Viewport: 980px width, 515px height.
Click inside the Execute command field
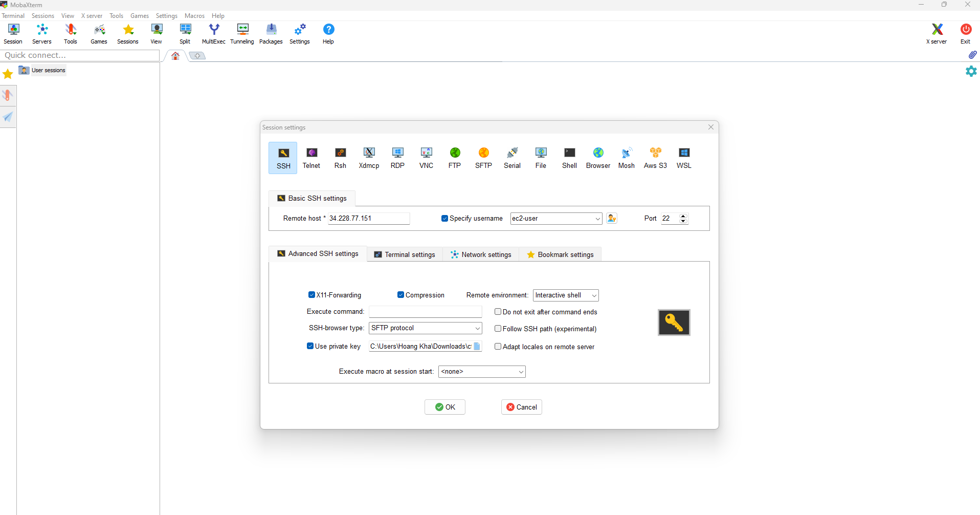426,311
